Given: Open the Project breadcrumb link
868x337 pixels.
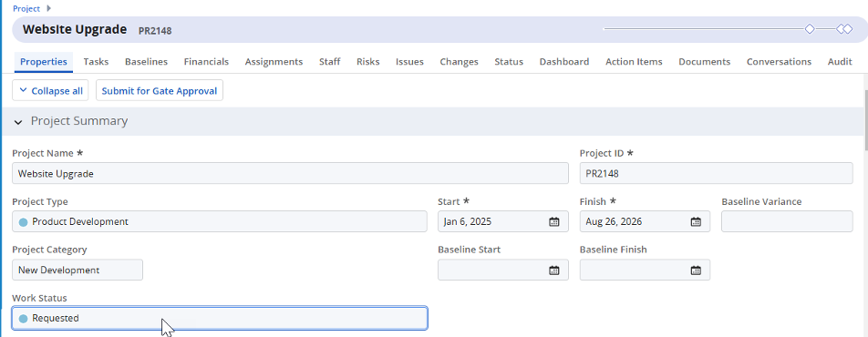Looking at the screenshot, I should point(26,8).
